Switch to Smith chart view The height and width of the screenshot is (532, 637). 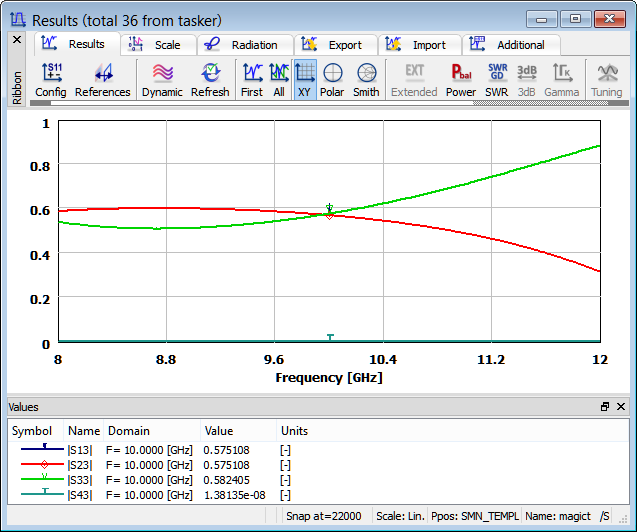pyautogui.click(x=366, y=79)
